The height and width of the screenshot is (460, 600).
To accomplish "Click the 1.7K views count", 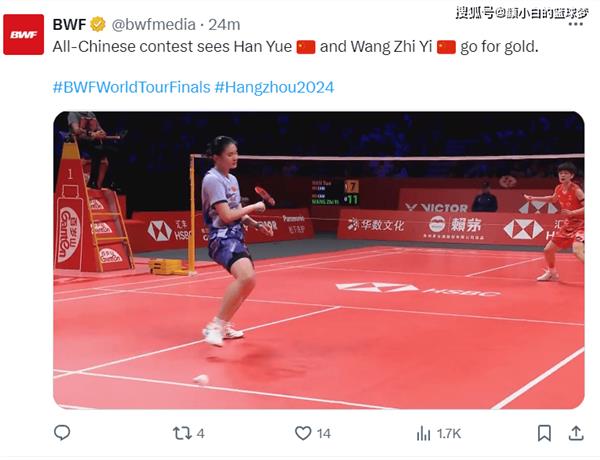I will coord(448,434).
